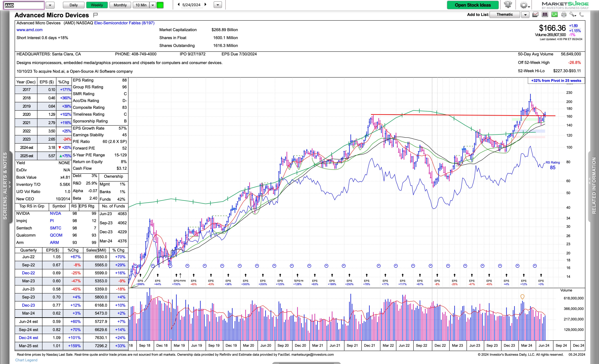Switch chart to Daily timeframe
This screenshot has height=364, width=599.
click(x=74, y=5)
